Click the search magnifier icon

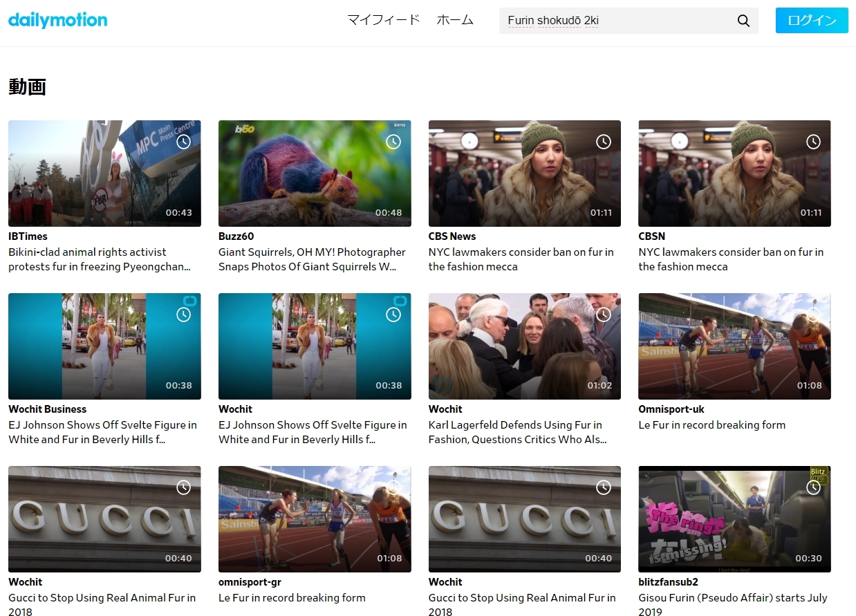click(x=743, y=21)
